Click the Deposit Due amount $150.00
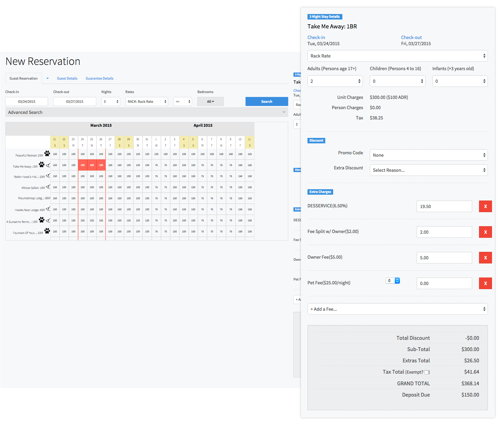 pos(470,395)
